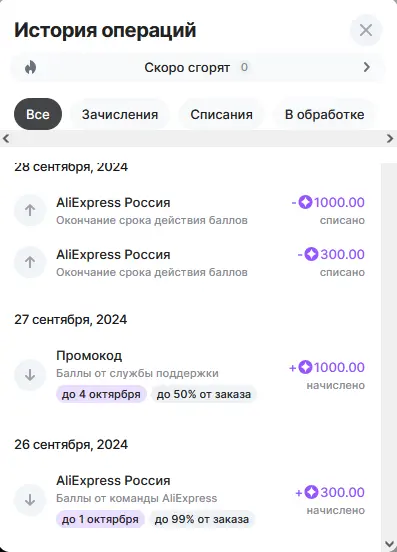Image resolution: width=397 pixels, height=552 pixels.
Task: Click down-arrow icon of 26 сентября entry
Action: point(30,500)
